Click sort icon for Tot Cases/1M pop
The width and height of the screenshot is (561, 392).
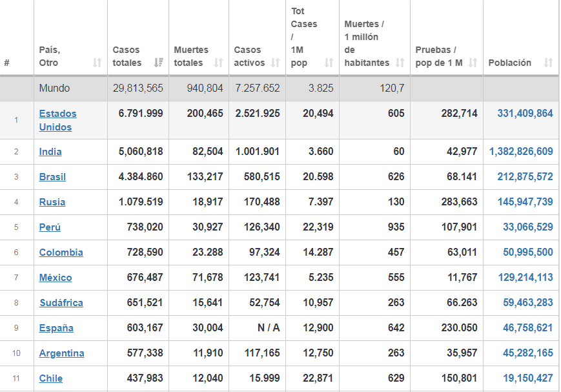click(x=329, y=63)
